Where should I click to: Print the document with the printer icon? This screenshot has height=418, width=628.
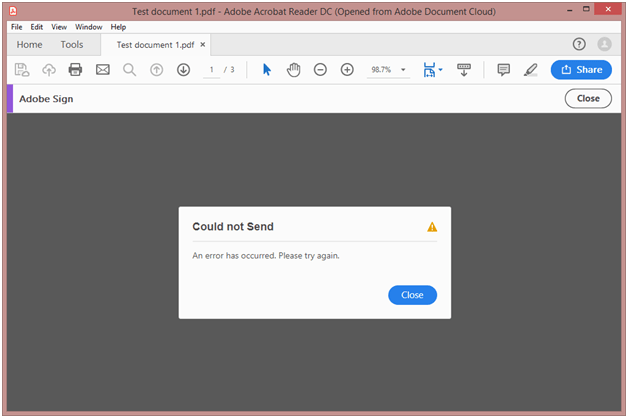pyautogui.click(x=75, y=70)
